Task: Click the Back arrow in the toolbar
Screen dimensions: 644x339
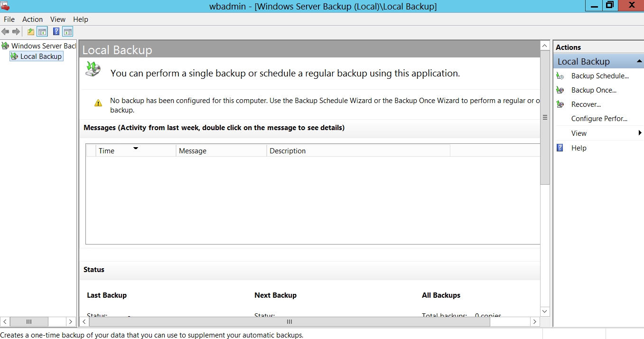Action: pos(5,32)
